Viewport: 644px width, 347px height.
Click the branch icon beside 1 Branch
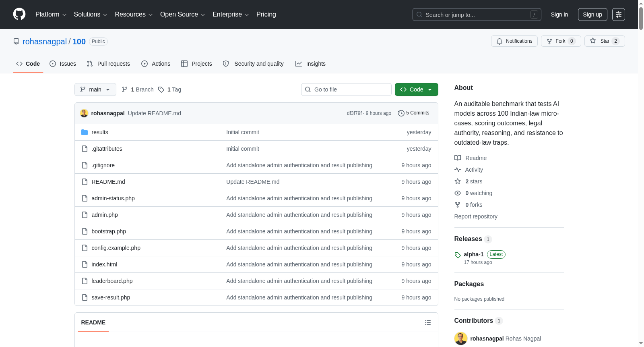point(125,89)
